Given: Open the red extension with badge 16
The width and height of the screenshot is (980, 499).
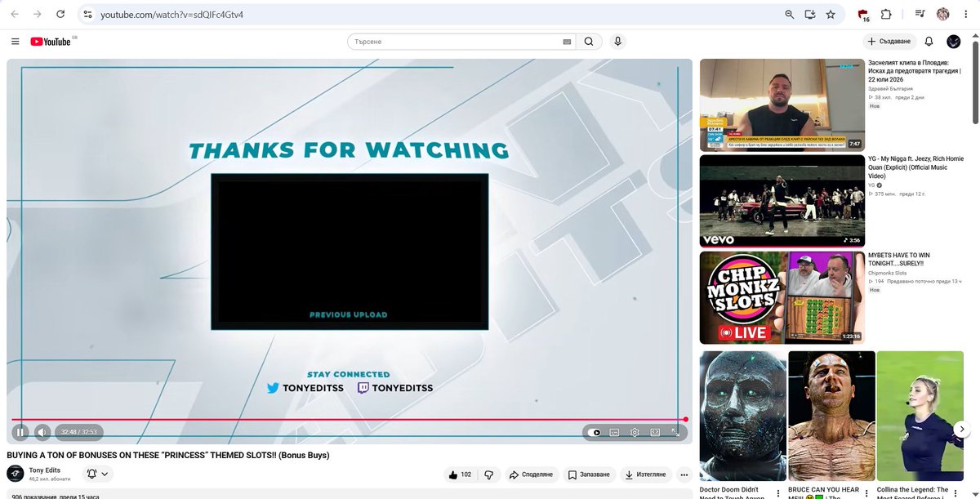Looking at the screenshot, I should 863,15.
